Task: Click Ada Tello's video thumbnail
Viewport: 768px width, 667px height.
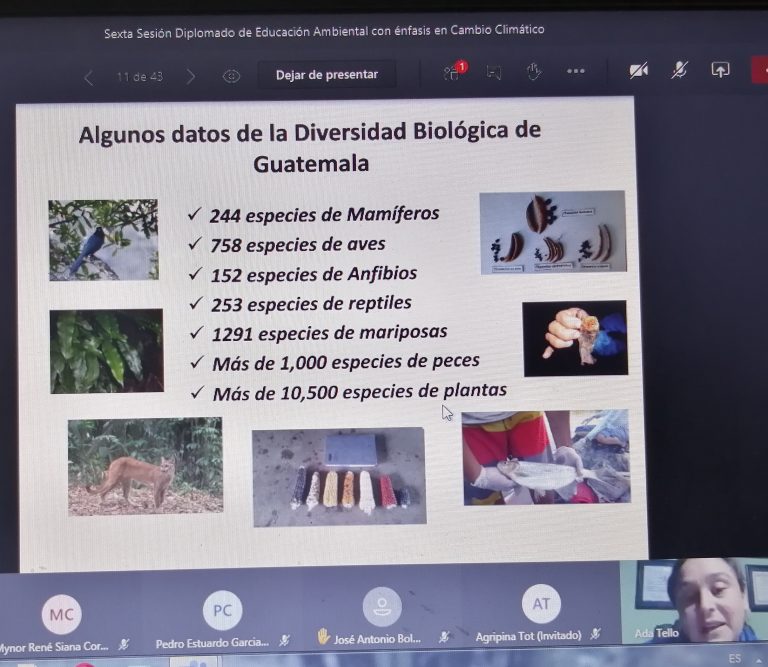Action: [x=694, y=599]
